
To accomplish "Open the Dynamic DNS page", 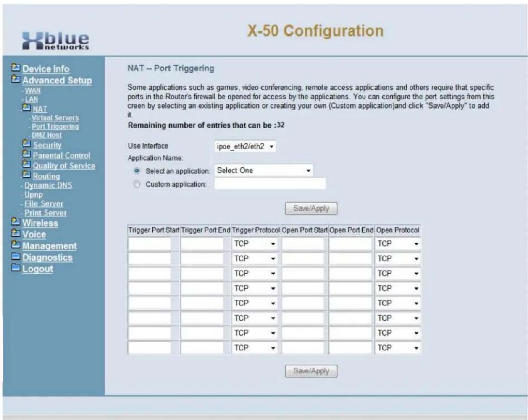I will (48, 185).
